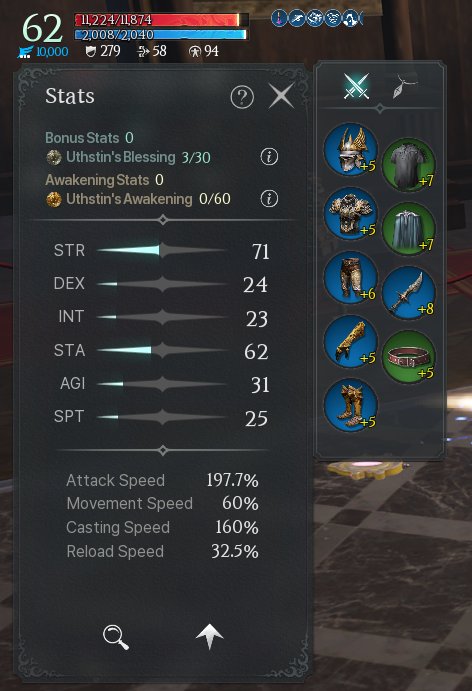
Task: Select the gray shirt +7 slot
Action: (x=409, y=165)
